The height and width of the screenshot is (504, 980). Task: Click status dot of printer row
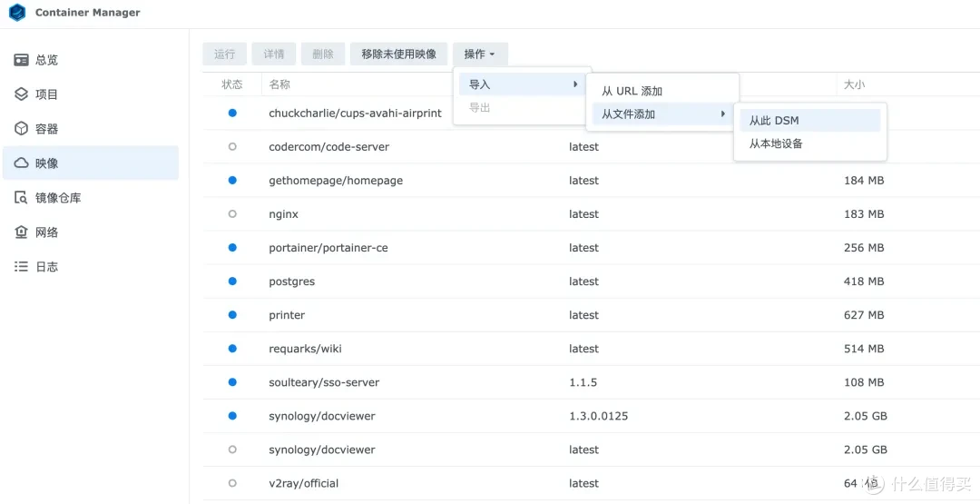(232, 314)
